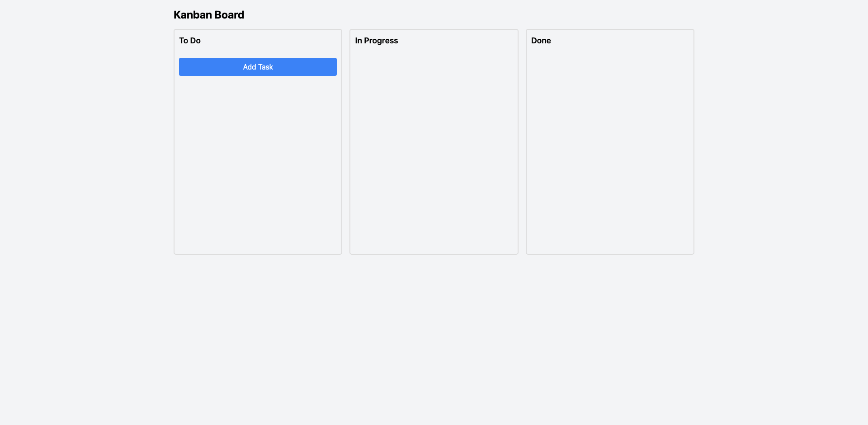Click the word "Kanban" in the page title
Screen dimensions: 868x425
pyautogui.click(x=193, y=15)
